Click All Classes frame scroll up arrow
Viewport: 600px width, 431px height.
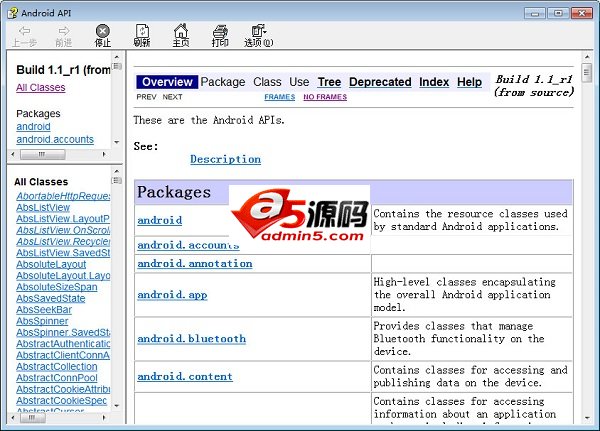tap(117, 171)
